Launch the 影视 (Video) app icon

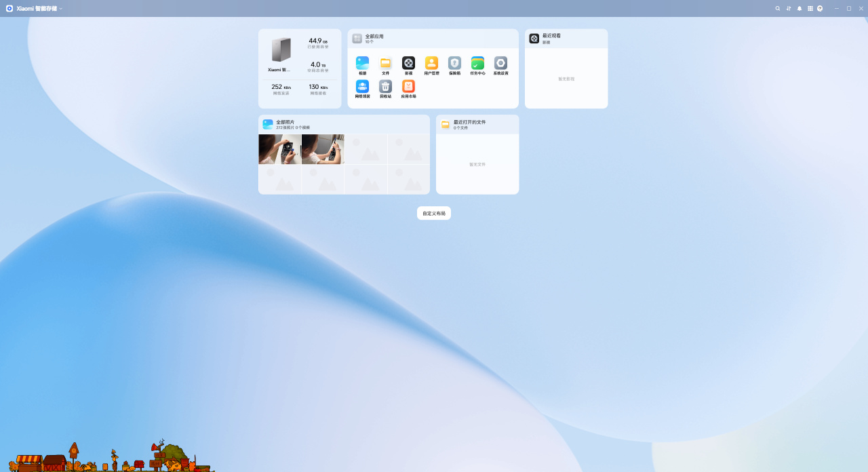pyautogui.click(x=408, y=63)
